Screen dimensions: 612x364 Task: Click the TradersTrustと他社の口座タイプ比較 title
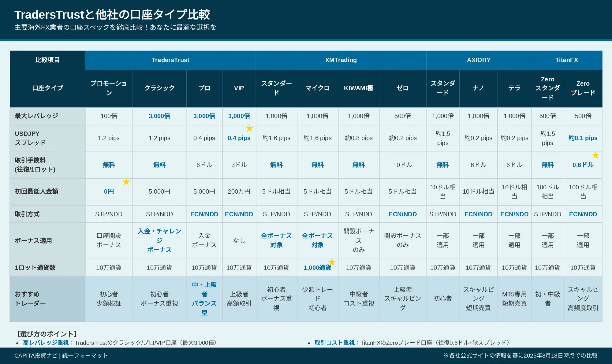pyautogui.click(x=112, y=14)
